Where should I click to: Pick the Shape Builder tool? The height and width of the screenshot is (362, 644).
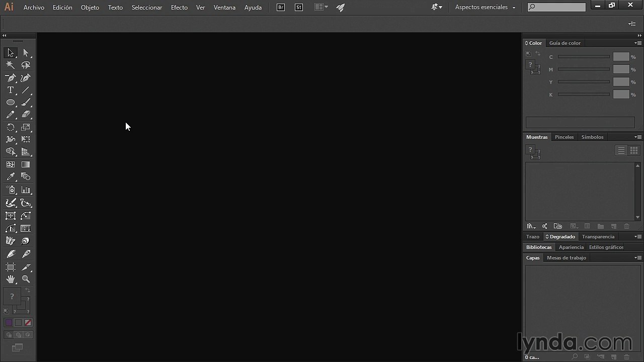11,152
